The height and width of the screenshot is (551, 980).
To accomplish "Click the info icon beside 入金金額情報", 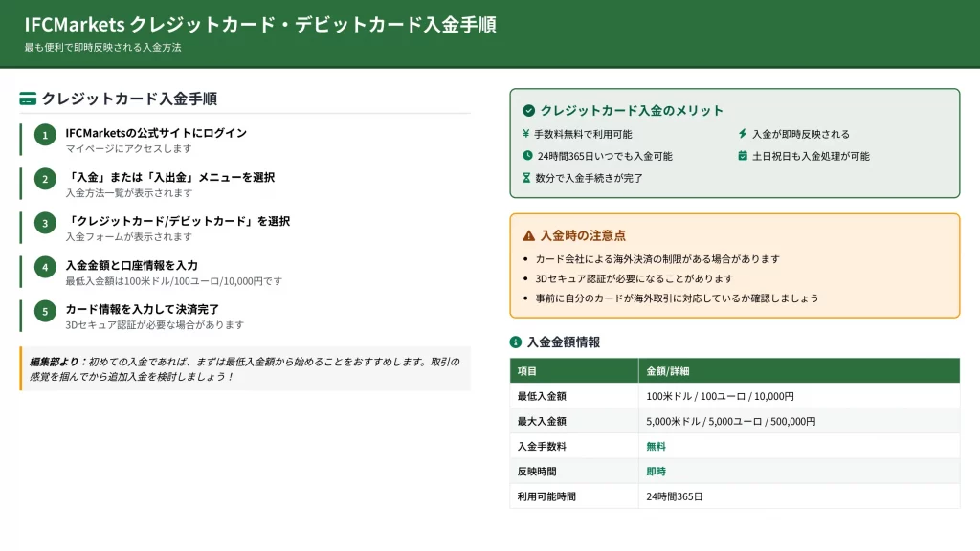I will point(516,342).
